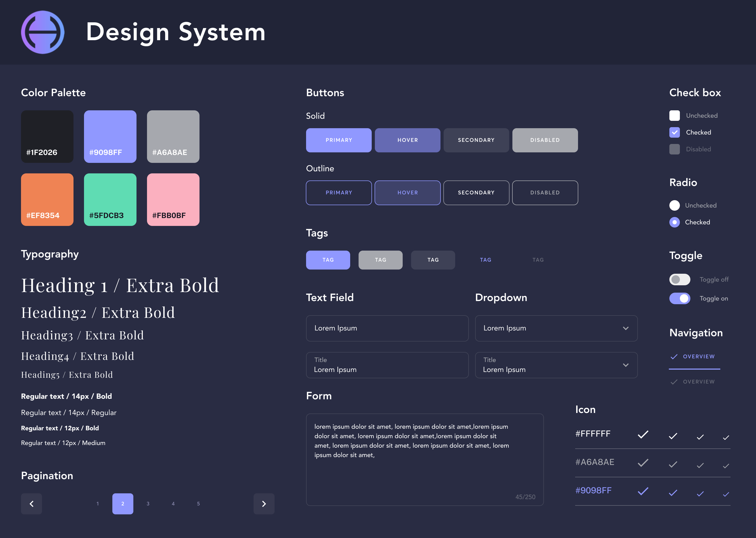Click the smallest white checkmark icon
This screenshot has width=756, height=538.
[726, 438]
